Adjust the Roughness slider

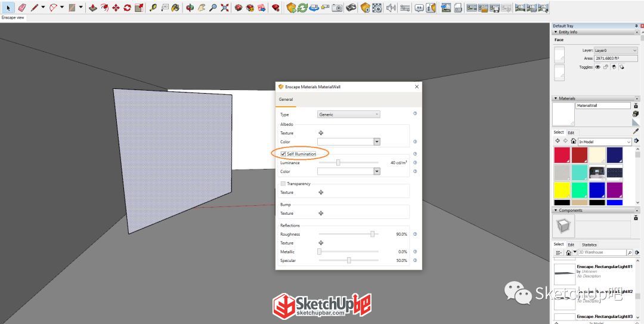click(x=373, y=234)
